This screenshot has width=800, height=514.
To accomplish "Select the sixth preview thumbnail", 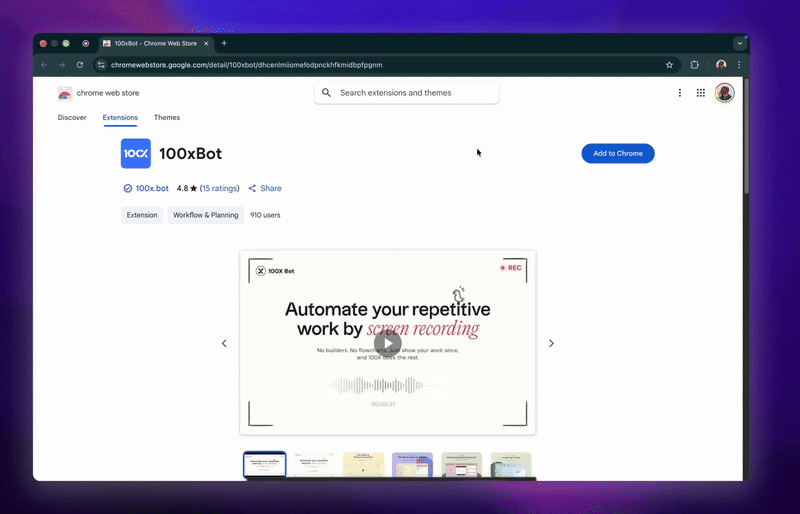I will [x=511, y=464].
